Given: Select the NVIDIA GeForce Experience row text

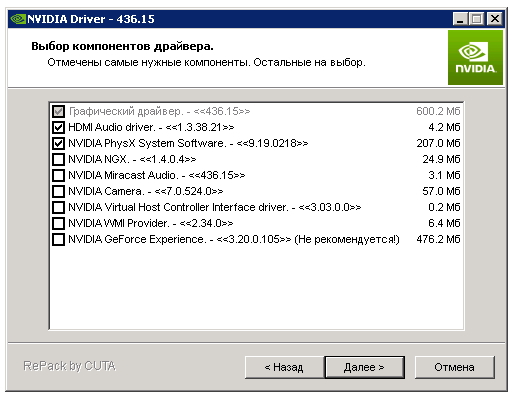Looking at the screenshot, I should point(234,239).
